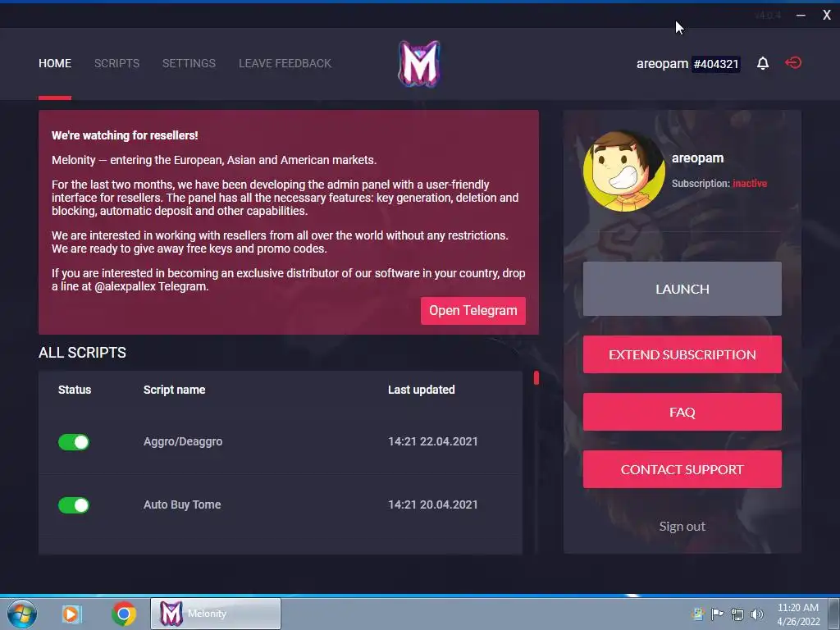Click the red logout arrow icon
This screenshot has width=840, height=630.
click(x=793, y=62)
